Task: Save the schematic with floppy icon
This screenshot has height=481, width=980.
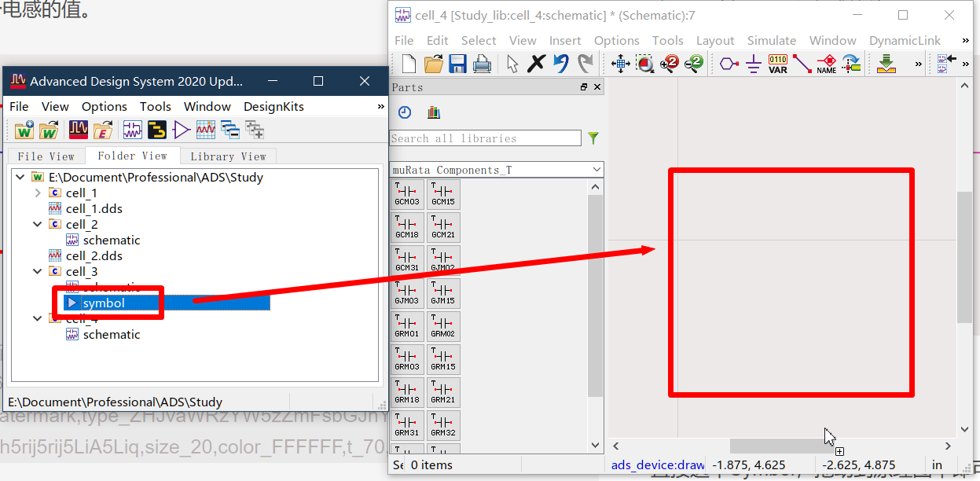Action: (457, 64)
